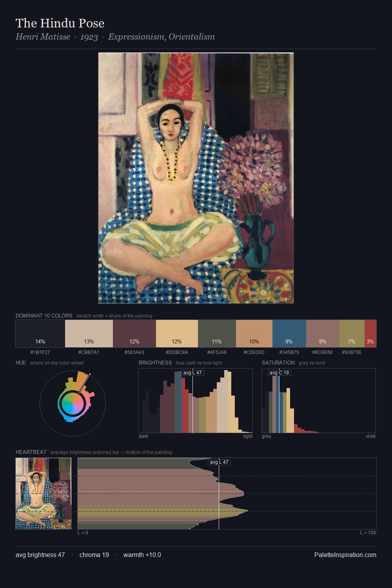Click the hex code #583A43
This screenshot has height=588, width=392.
pos(134,352)
